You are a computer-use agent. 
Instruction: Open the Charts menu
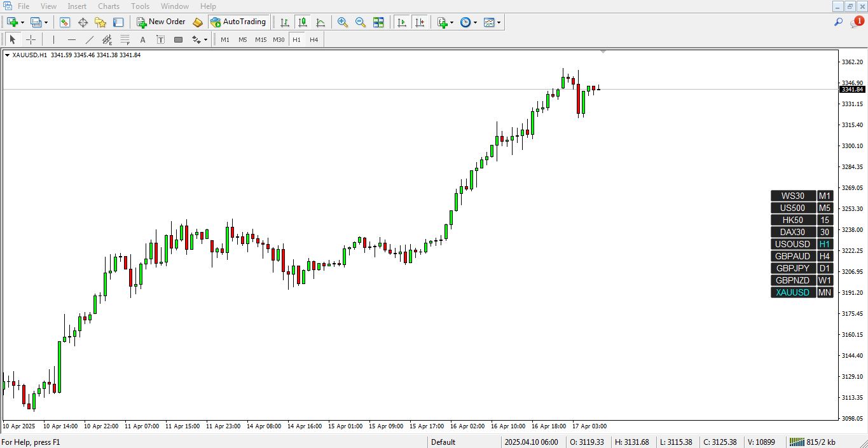[x=109, y=6]
